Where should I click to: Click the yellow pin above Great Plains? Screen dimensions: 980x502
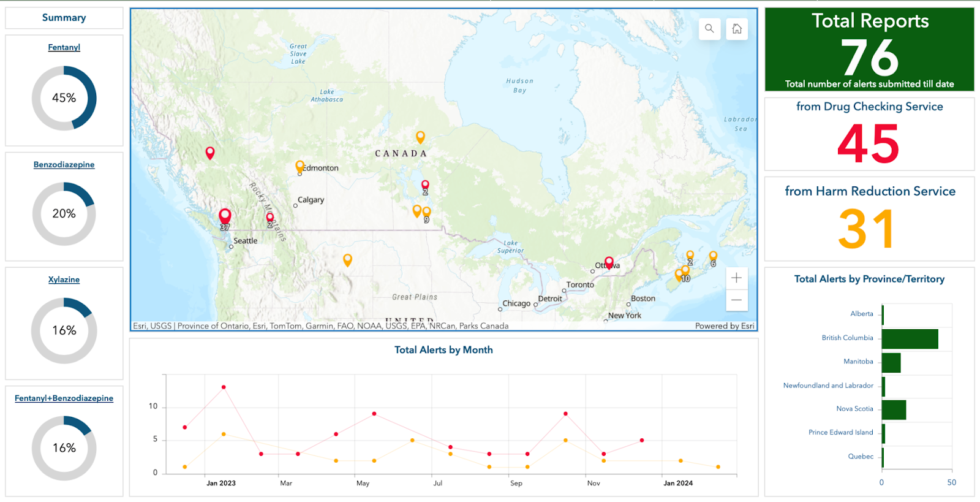347,260
